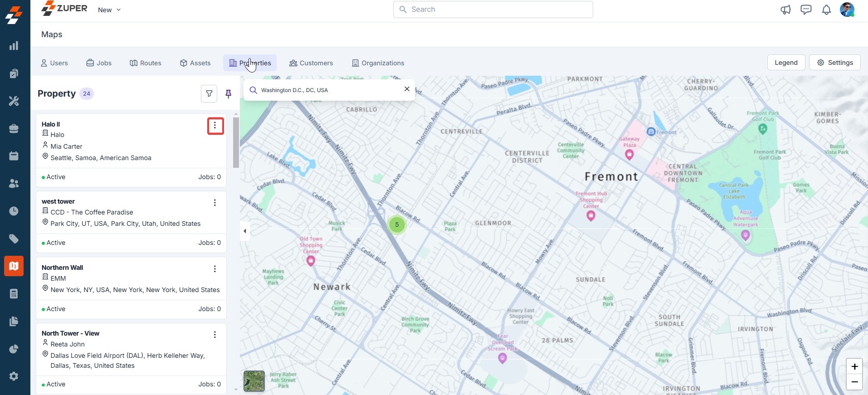Click the Gateway Plaza map pin

(x=629, y=155)
